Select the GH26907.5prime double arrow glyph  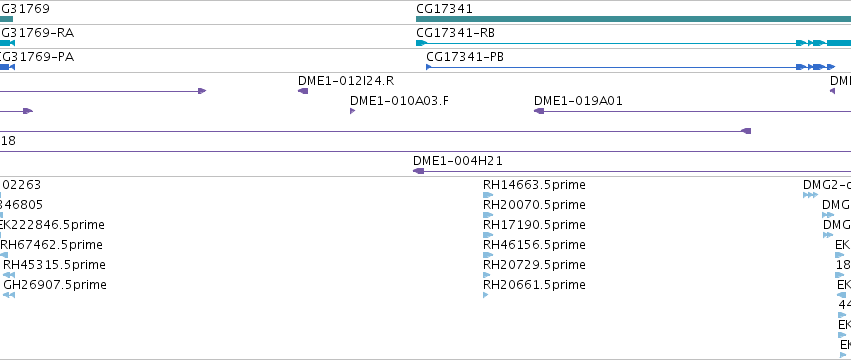coord(9,295)
